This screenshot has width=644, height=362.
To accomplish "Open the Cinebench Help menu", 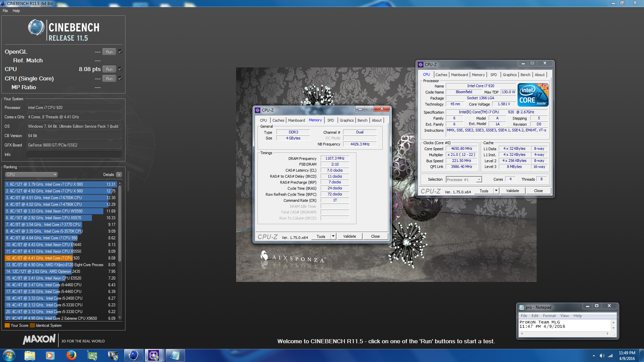I will click(16, 11).
